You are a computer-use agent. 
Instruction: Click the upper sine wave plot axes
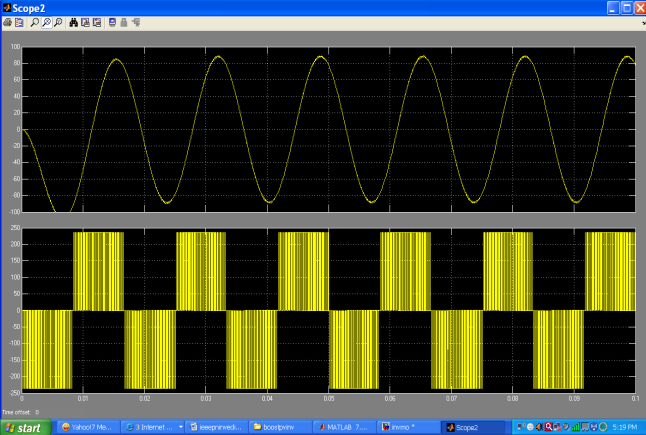[328, 128]
